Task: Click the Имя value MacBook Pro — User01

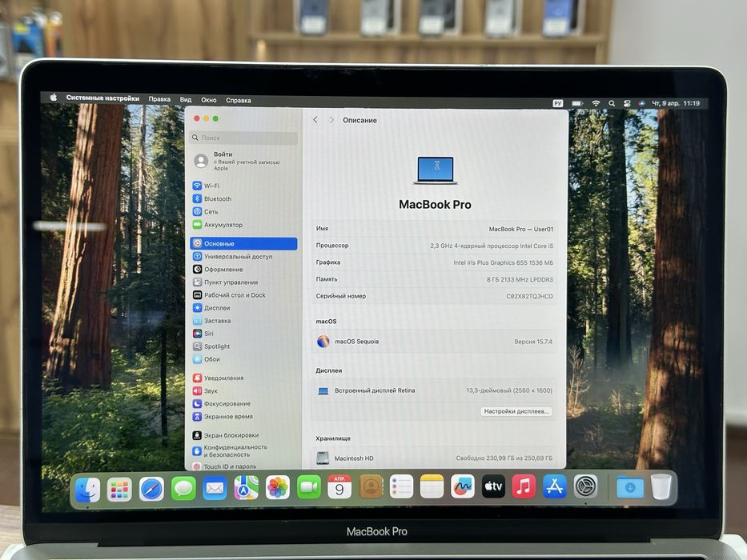Action: pos(520,229)
